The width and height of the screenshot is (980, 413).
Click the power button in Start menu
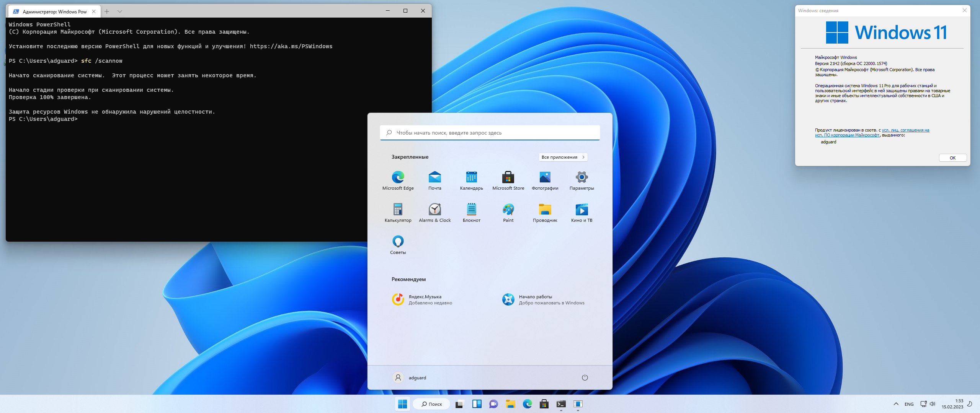585,377
